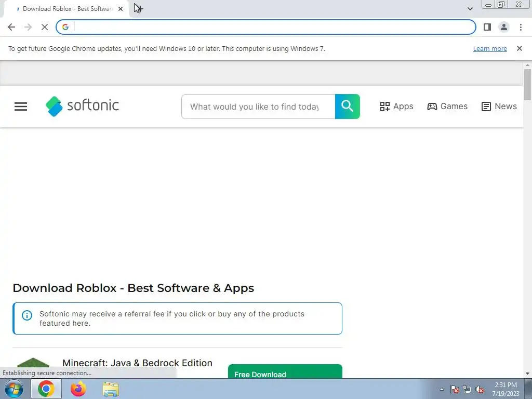
Task: Open the Chrome profile menu
Action: click(504, 27)
